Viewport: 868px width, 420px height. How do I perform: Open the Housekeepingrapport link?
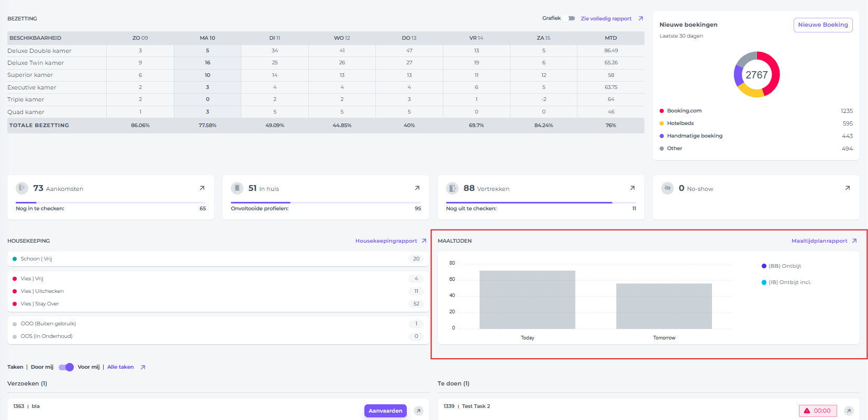coord(386,241)
